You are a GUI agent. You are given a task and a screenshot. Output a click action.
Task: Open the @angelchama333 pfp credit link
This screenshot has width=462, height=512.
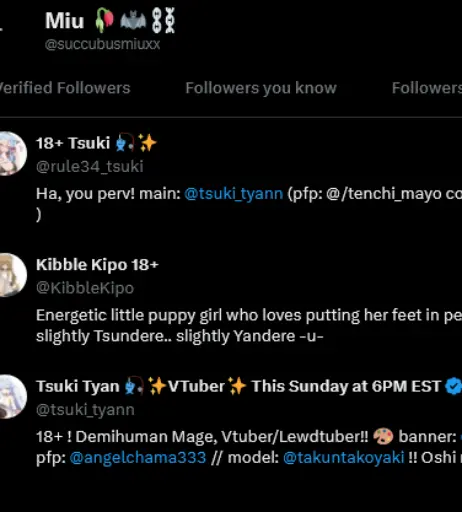(138, 458)
